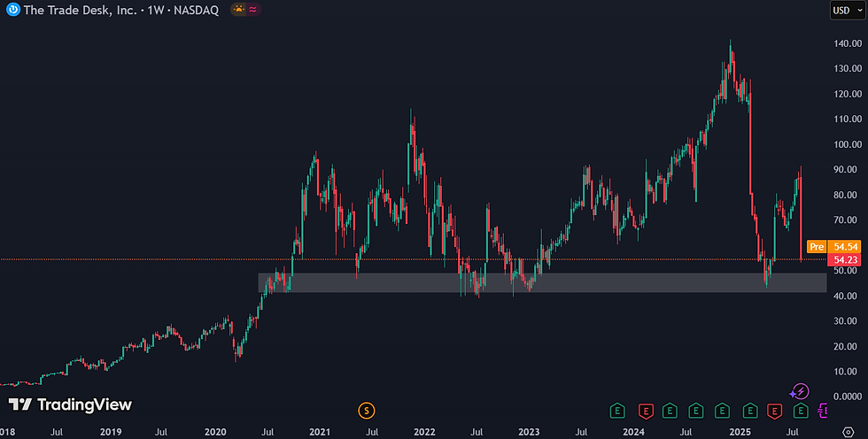This screenshot has width=868, height=439.
Task: Click the TradingView logo
Action: tap(70, 404)
